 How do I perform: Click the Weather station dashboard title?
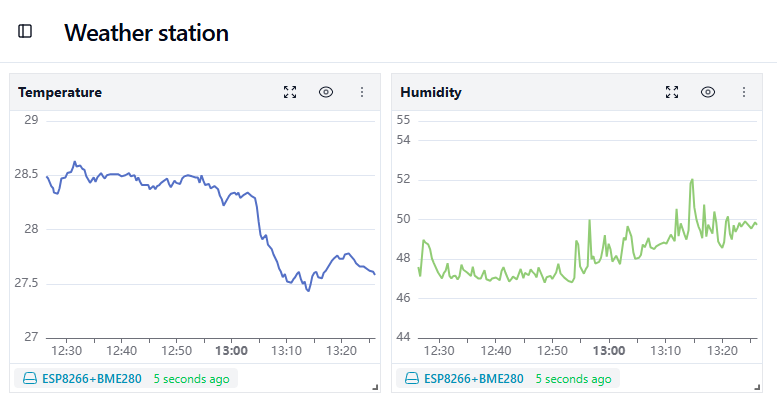click(147, 33)
